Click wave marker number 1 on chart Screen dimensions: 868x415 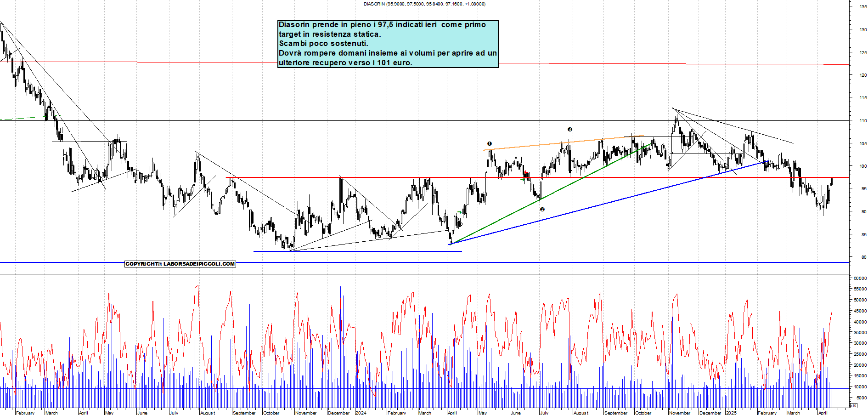(490, 144)
